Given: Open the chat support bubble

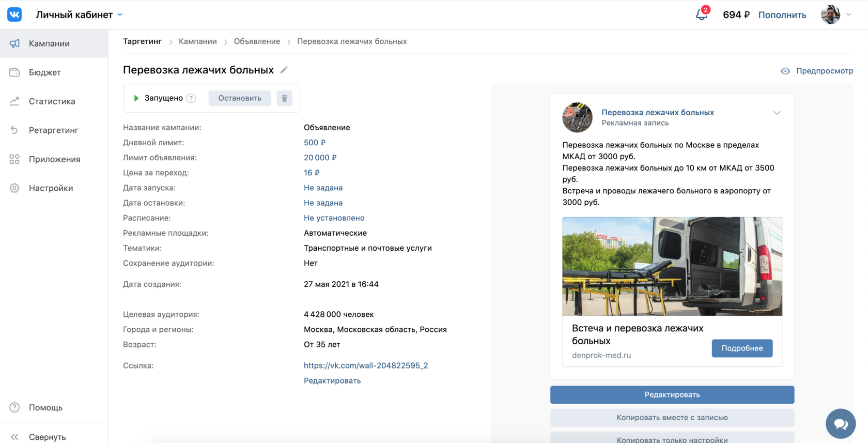Looking at the screenshot, I should tap(841, 424).
